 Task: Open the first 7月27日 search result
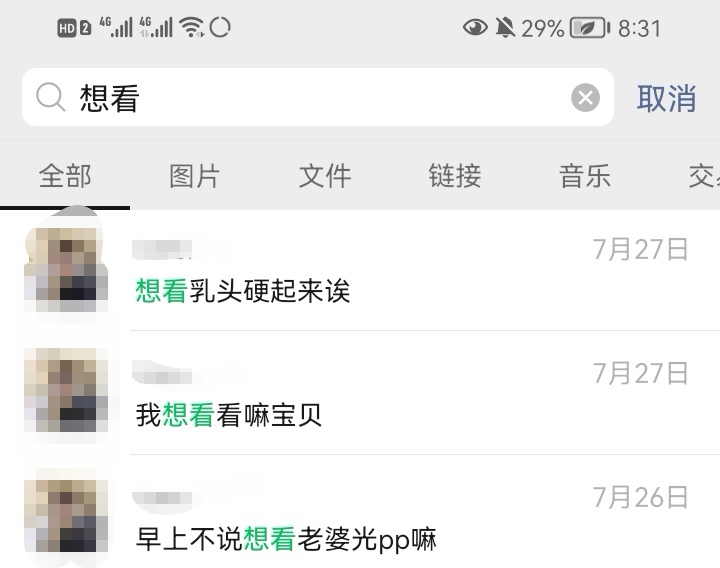coord(360,270)
